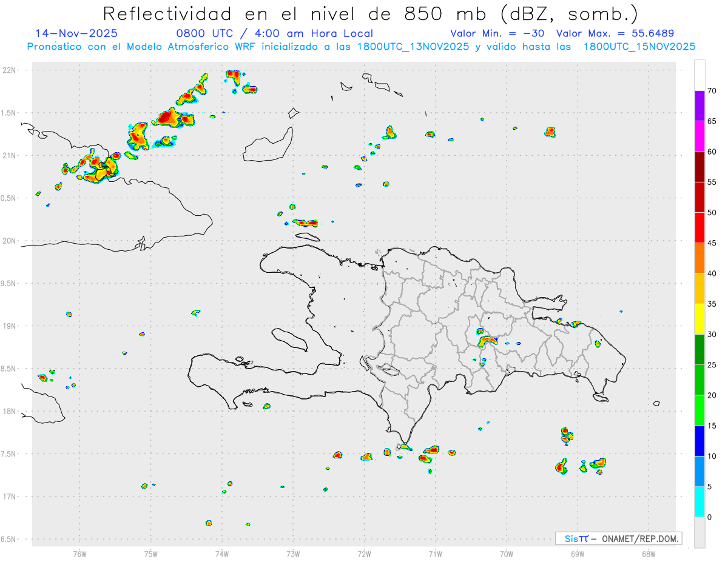Click colorbar value label "65"
The height and width of the screenshot is (562, 728).
click(712, 121)
